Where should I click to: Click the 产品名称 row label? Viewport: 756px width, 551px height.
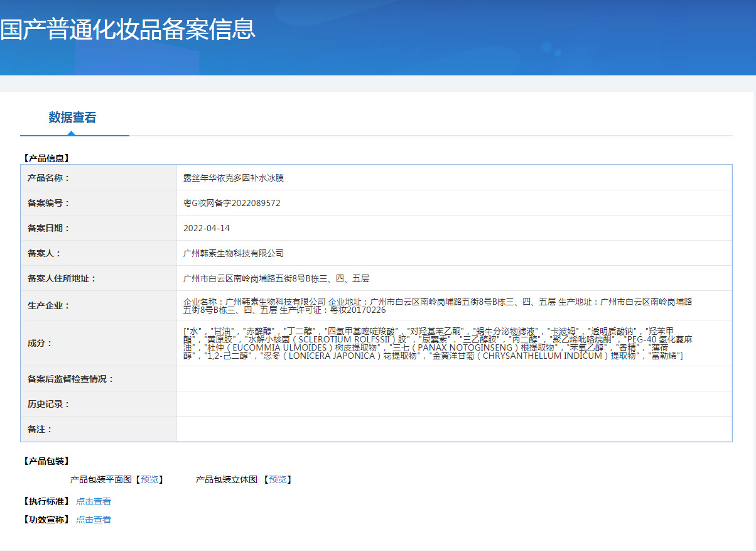click(49, 178)
